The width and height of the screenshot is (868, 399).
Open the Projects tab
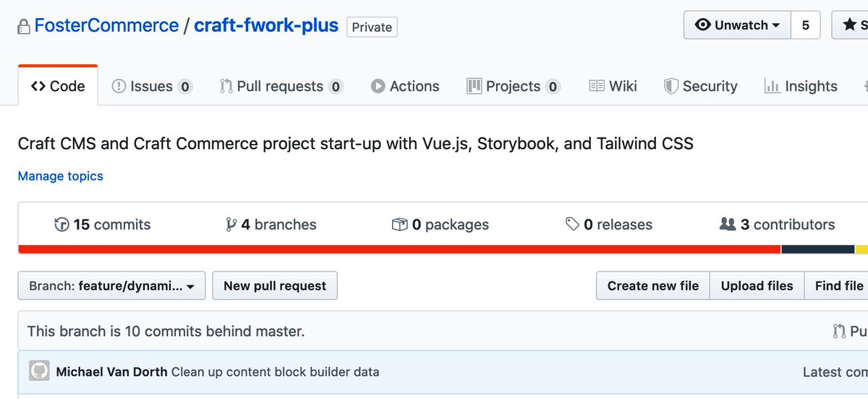click(514, 86)
